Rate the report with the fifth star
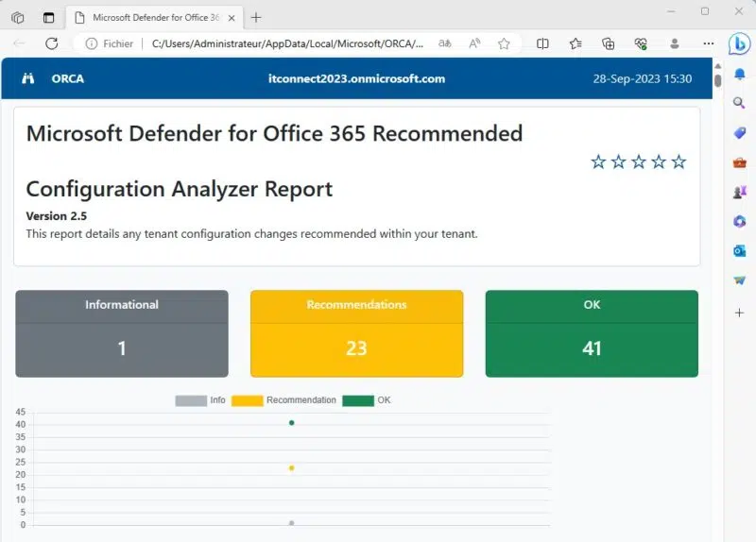 679,161
